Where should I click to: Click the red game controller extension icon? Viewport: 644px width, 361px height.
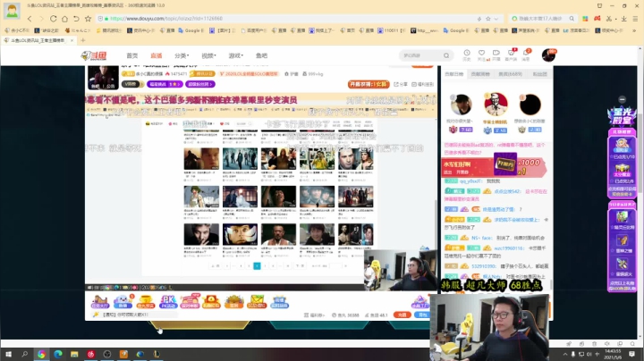(x=597, y=19)
